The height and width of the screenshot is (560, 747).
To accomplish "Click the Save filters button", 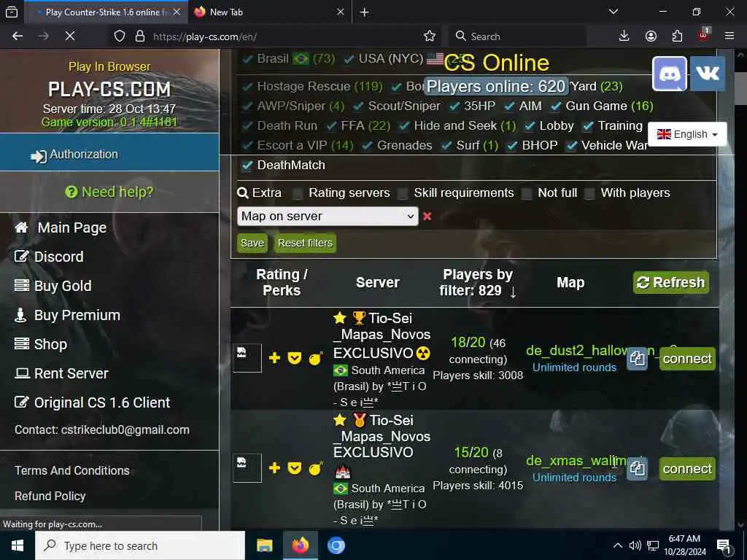I will (252, 243).
